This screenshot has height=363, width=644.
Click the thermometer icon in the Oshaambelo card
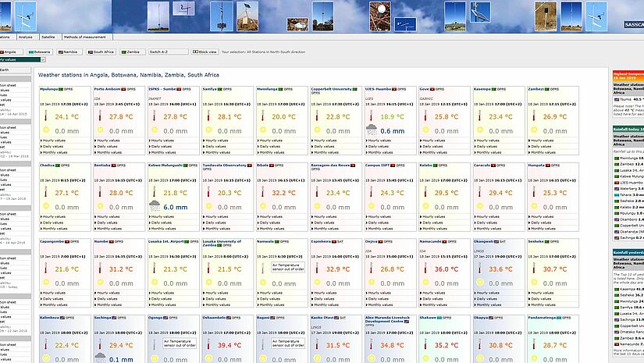pyautogui.click(x=208, y=344)
